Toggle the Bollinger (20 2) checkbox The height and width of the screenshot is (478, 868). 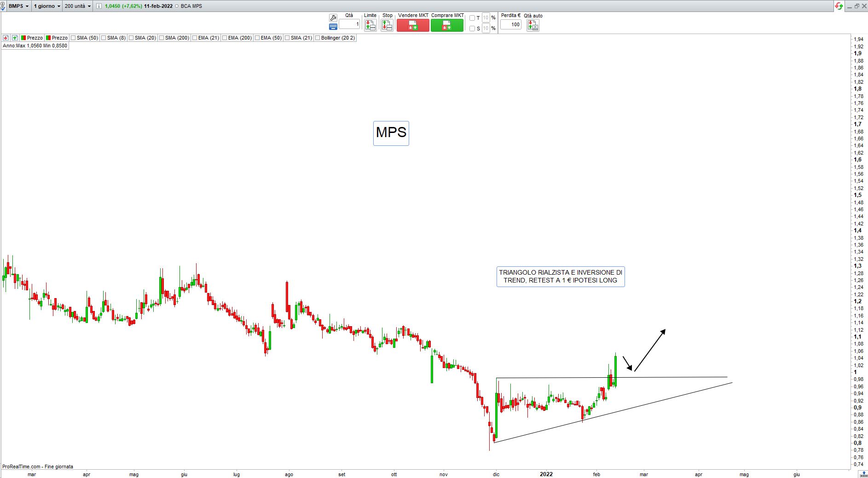click(x=318, y=38)
